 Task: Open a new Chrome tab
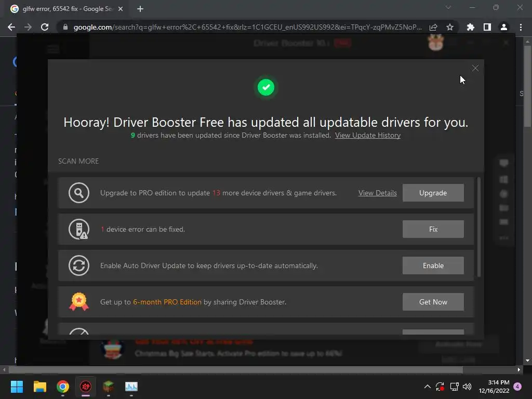click(140, 9)
